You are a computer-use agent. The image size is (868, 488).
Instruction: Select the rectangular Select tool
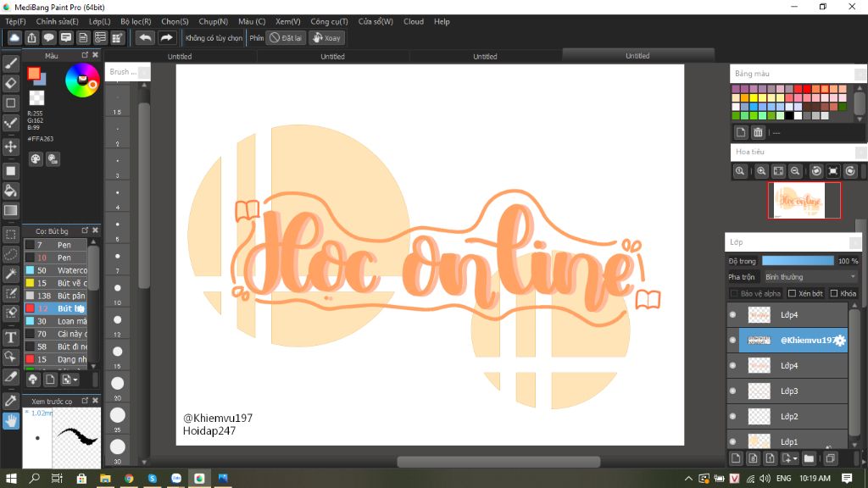pos(10,235)
